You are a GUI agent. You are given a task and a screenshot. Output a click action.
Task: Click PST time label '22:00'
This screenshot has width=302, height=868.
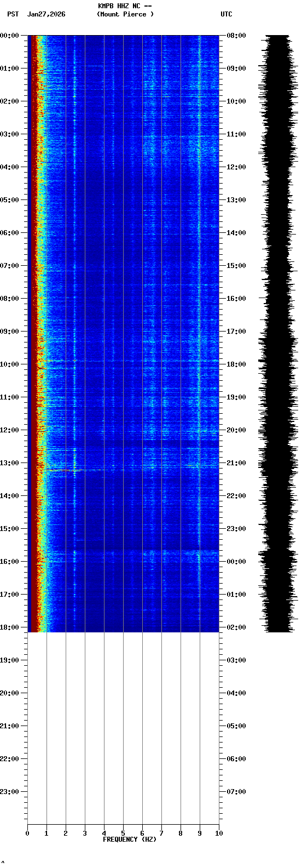[9, 759]
